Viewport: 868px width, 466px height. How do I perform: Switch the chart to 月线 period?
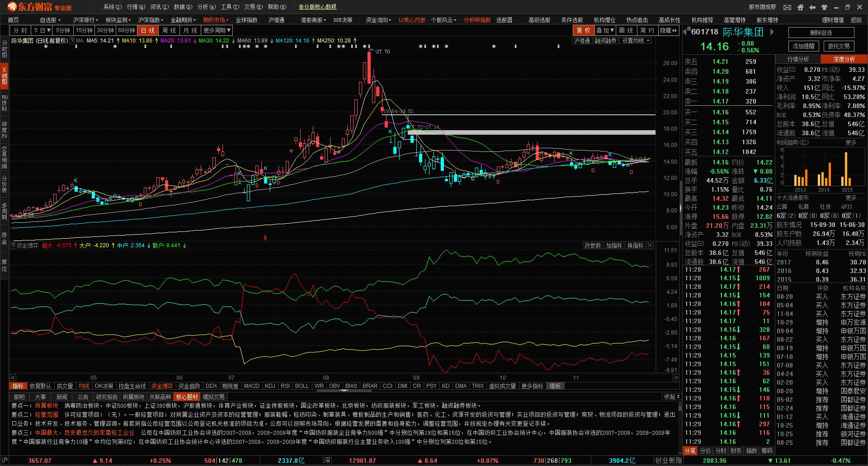[190, 30]
